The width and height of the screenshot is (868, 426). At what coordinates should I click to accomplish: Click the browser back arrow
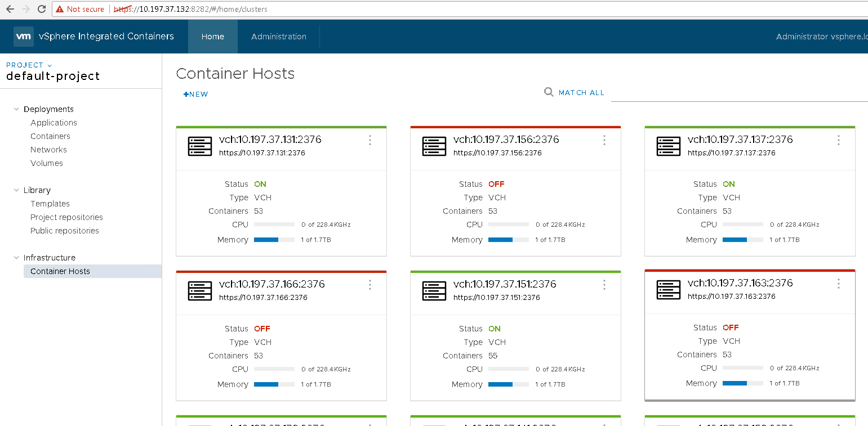coord(10,9)
